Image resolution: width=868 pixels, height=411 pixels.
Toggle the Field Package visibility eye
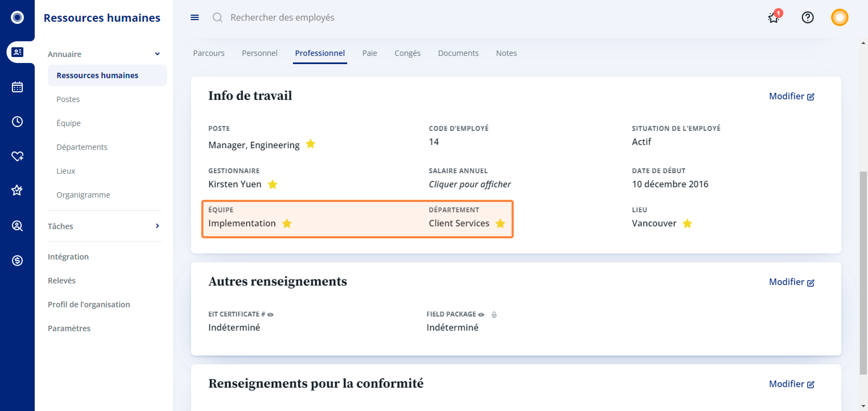[481, 315]
